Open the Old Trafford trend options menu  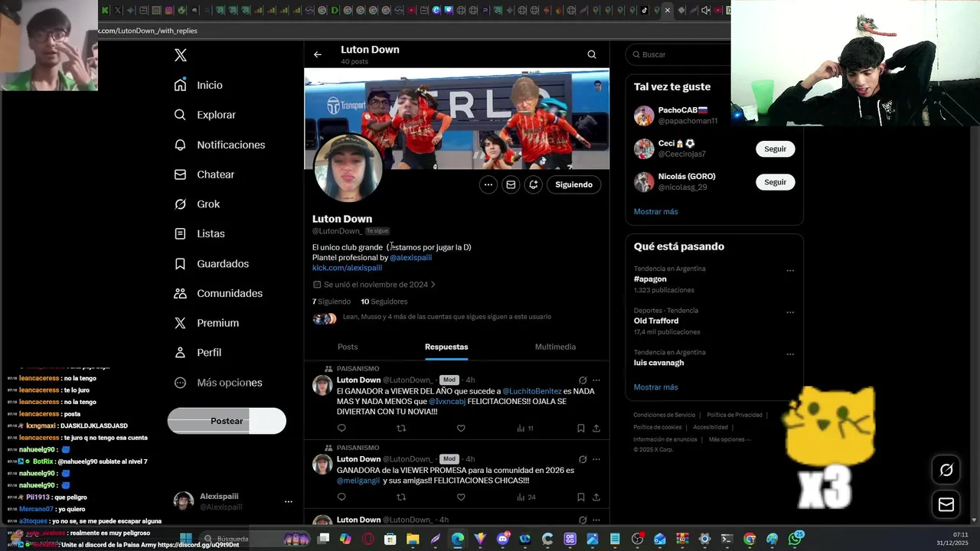click(790, 312)
